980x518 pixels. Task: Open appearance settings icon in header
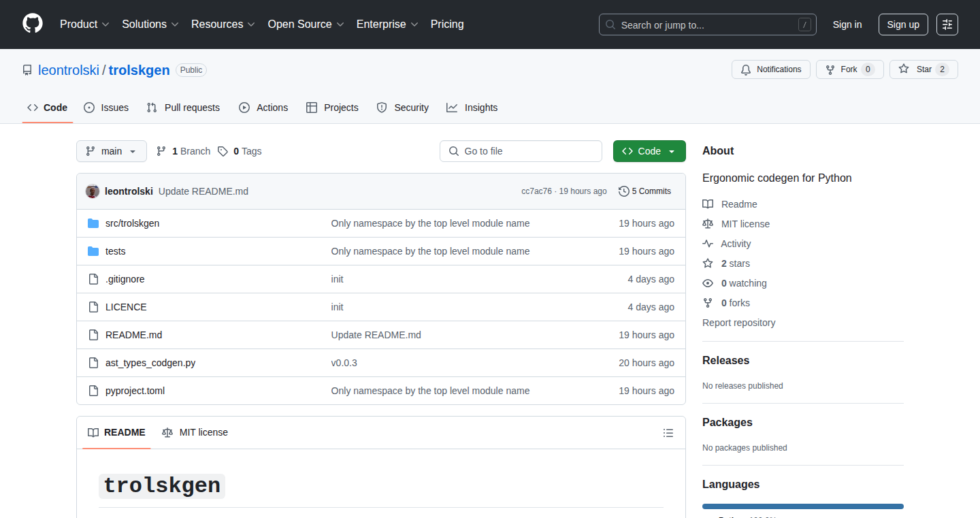947,25
